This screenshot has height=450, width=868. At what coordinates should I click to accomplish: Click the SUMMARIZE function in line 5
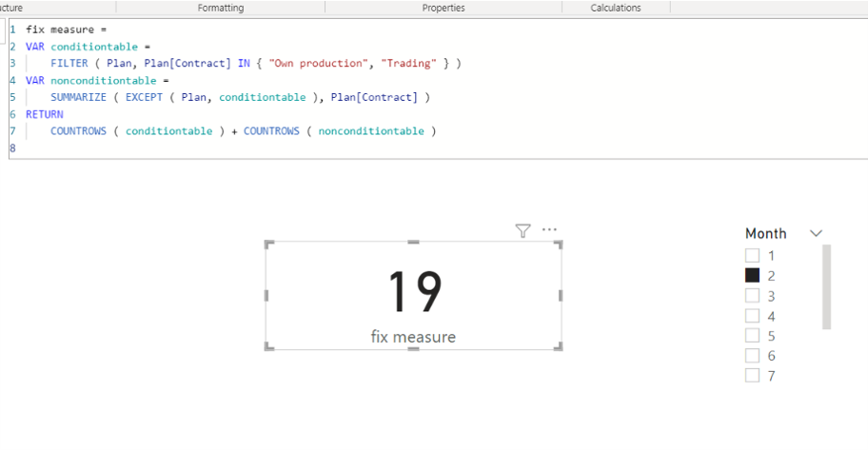coord(78,97)
